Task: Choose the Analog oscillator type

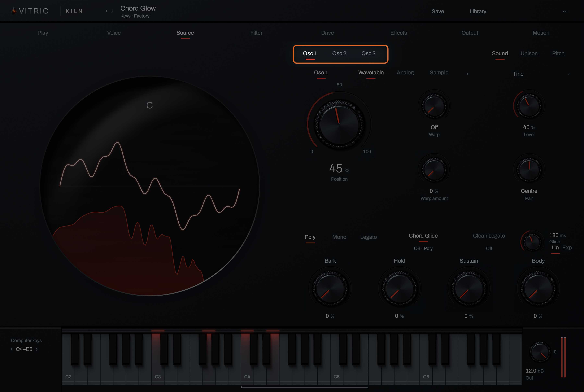Action: tap(405, 72)
